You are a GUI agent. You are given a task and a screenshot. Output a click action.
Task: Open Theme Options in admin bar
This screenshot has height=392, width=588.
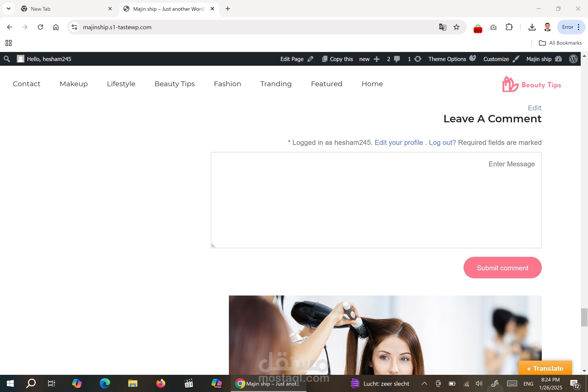447,59
